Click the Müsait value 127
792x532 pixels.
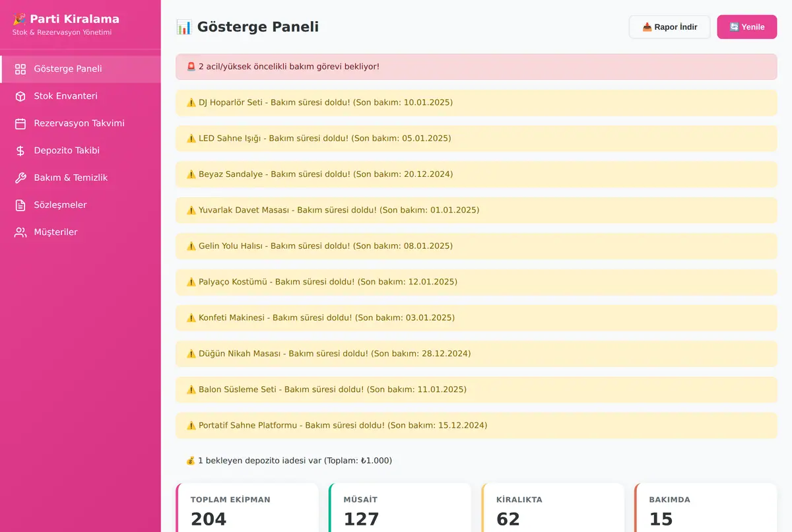pyautogui.click(x=362, y=519)
